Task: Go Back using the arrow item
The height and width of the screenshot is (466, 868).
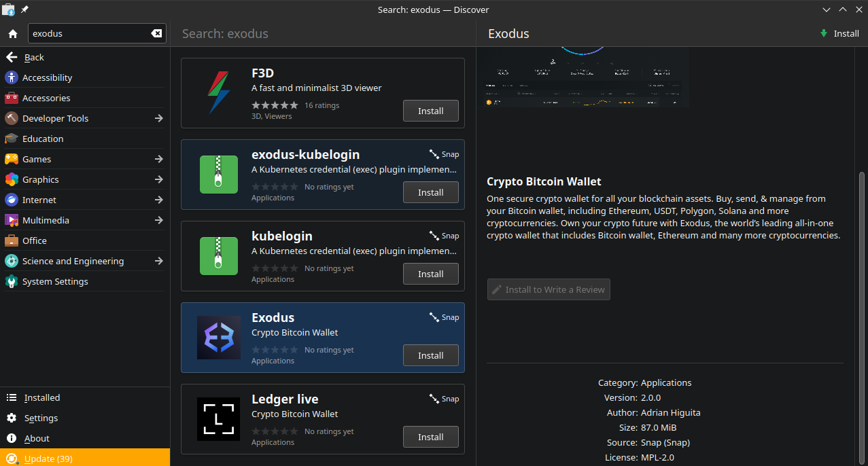Action: (85, 57)
